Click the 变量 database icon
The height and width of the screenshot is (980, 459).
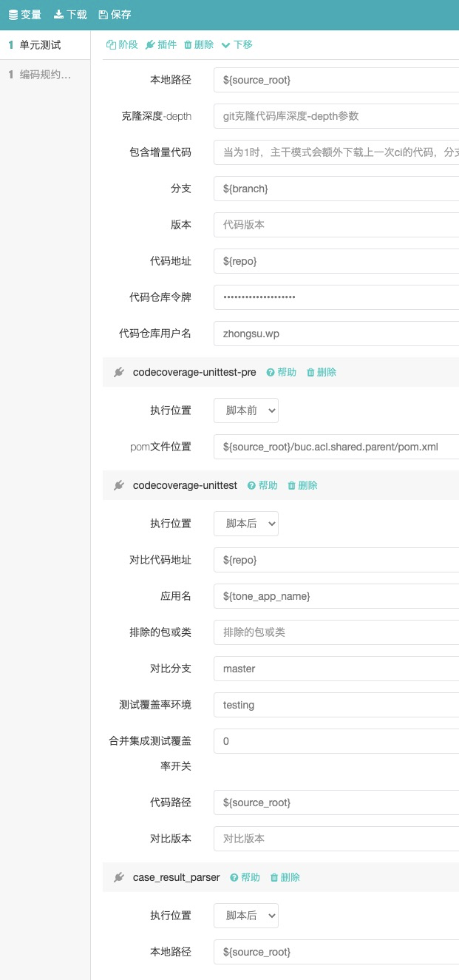[13, 15]
